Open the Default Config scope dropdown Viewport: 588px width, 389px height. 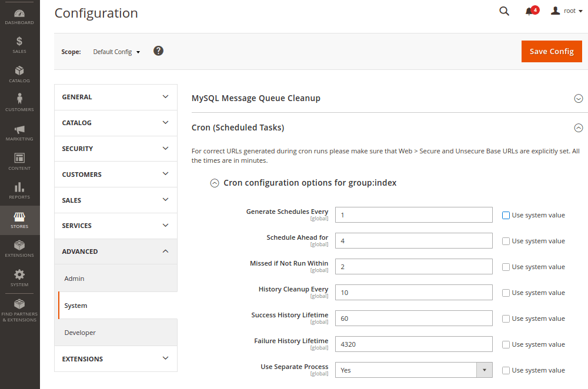[116, 52]
